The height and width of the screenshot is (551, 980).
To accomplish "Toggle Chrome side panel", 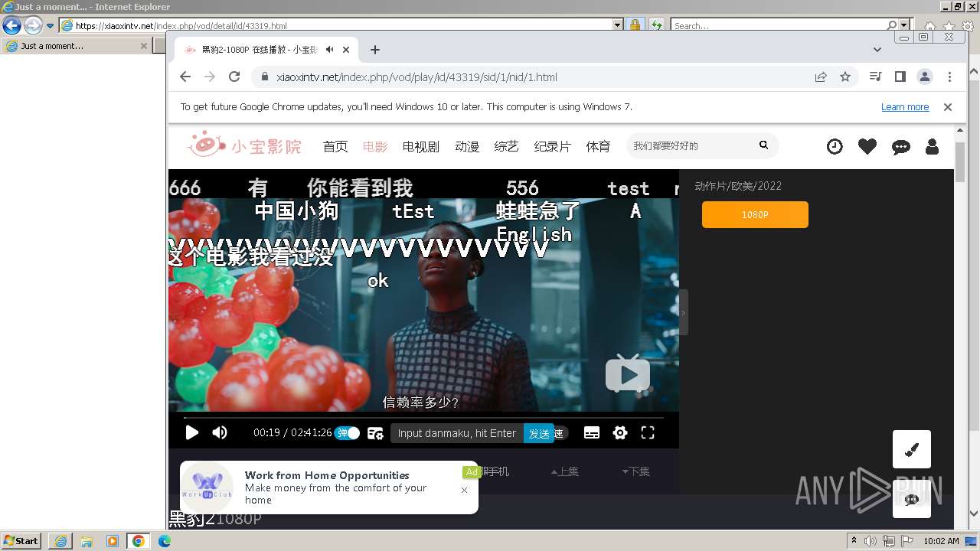I will (x=900, y=77).
